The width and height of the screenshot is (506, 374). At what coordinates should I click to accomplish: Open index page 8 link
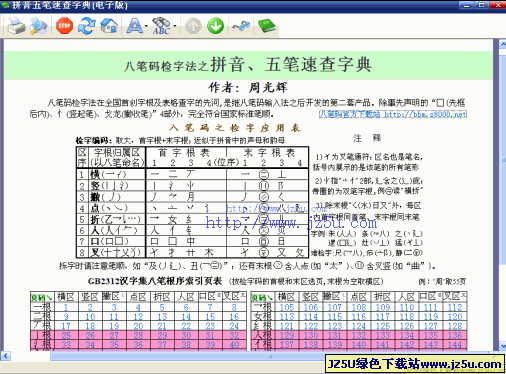click(x=234, y=307)
